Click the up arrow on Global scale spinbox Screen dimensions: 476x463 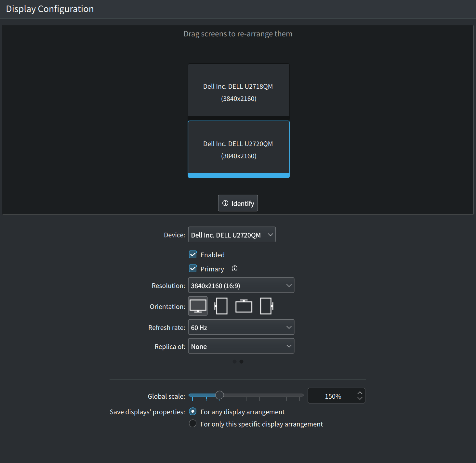(x=360, y=393)
